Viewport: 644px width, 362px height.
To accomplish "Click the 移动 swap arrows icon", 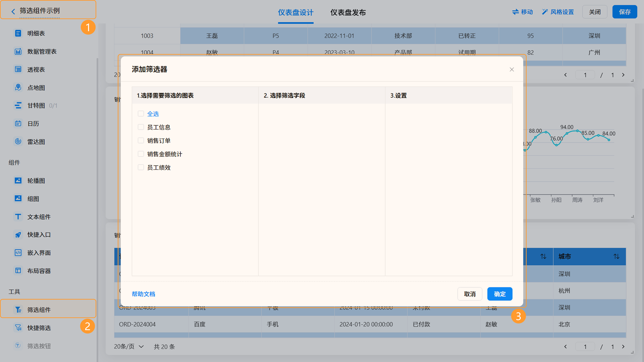I will coord(516,12).
